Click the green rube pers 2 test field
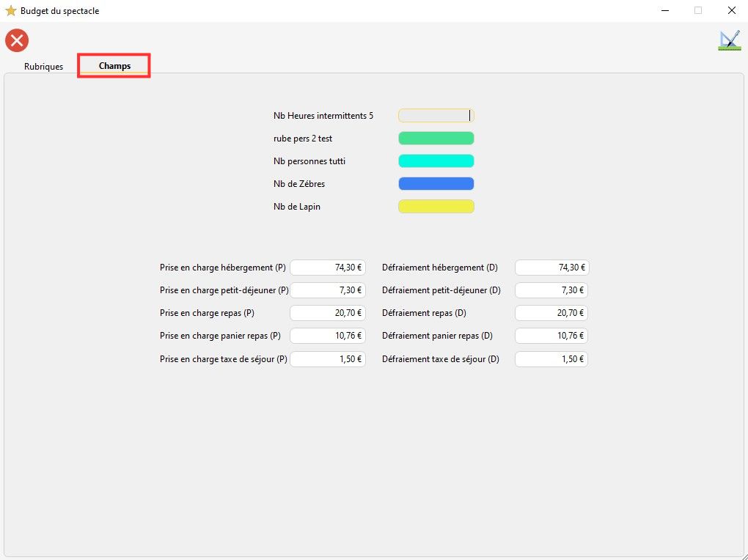The width and height of the screenshot is (748, 560). 436,139
